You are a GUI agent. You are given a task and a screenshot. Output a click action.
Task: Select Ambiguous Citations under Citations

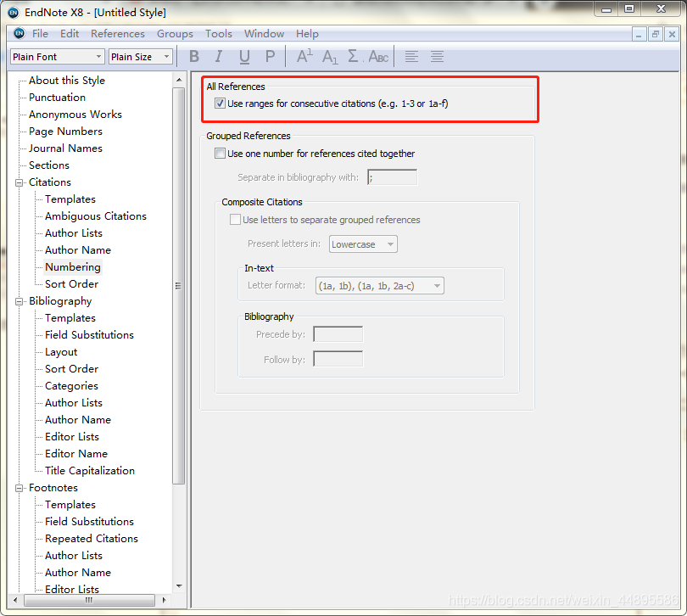pos(96,216)
